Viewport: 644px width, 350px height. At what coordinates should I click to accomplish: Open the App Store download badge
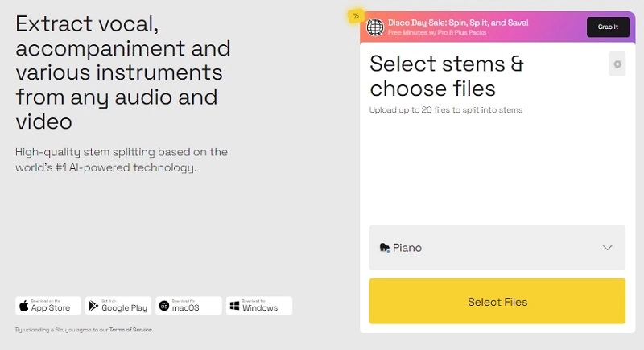pos(48,306)
